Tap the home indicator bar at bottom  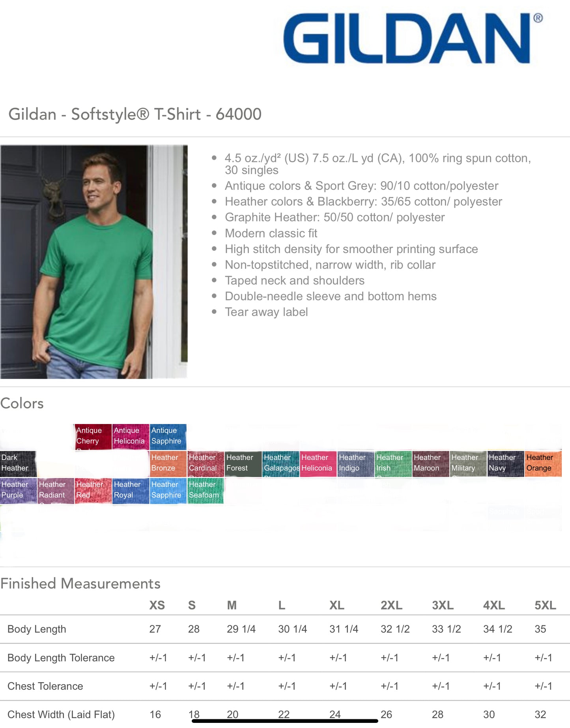pyautogui.click(x=285, y=721)
